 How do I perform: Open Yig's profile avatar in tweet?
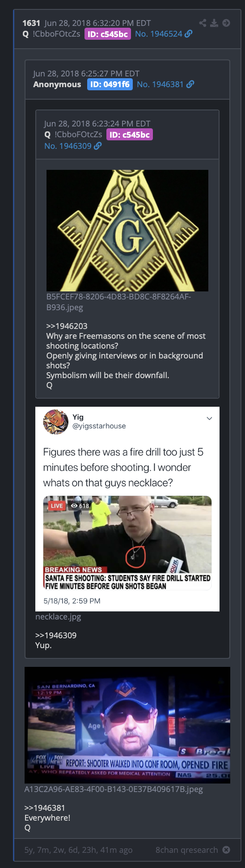[55, 421]
